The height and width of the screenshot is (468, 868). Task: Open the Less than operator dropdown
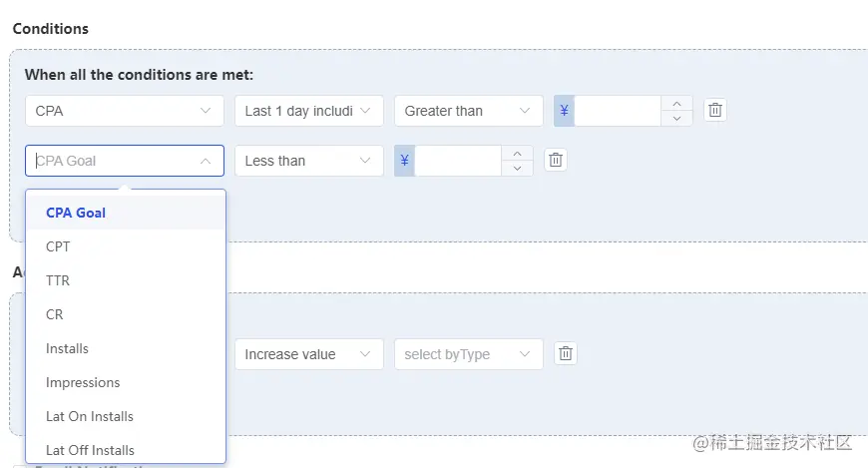pos(308,161)
